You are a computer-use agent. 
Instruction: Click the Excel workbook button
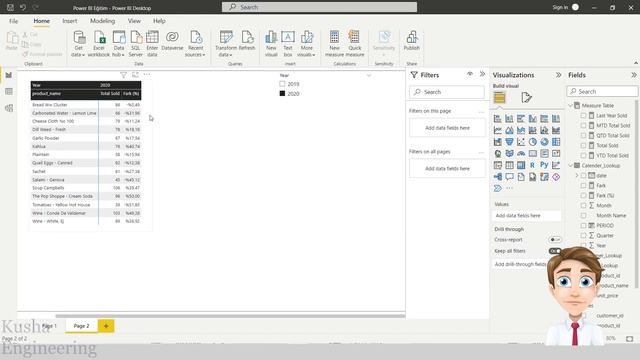[99, 44]
